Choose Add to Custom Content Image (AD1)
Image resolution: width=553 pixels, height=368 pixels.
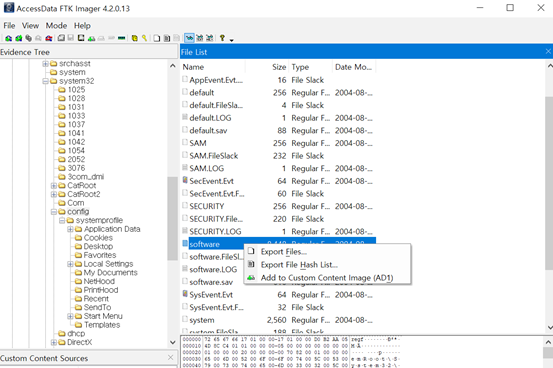tap(327, 278)
